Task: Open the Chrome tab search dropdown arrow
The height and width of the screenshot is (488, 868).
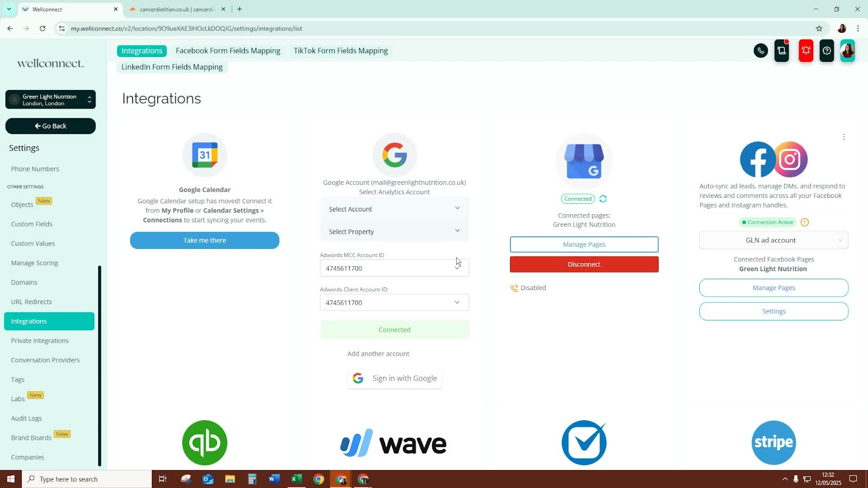Action: coord(9,9)
